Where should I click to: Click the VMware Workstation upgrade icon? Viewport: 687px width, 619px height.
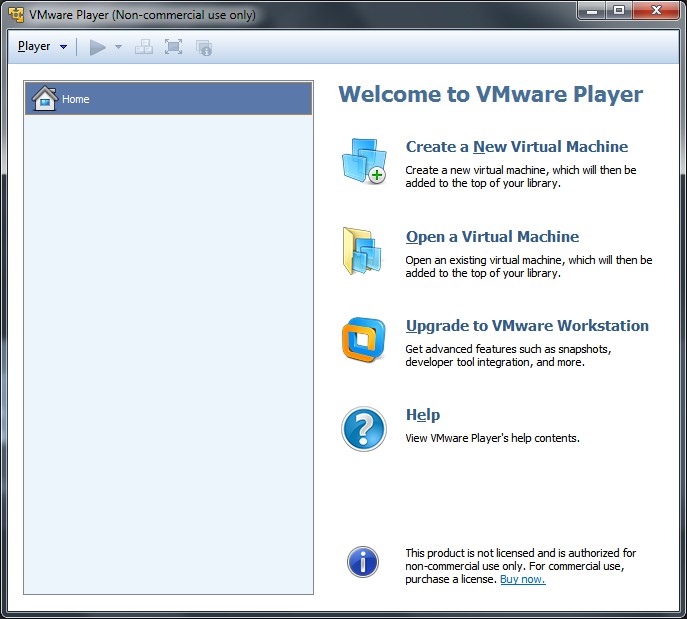[x=364, y=340]
